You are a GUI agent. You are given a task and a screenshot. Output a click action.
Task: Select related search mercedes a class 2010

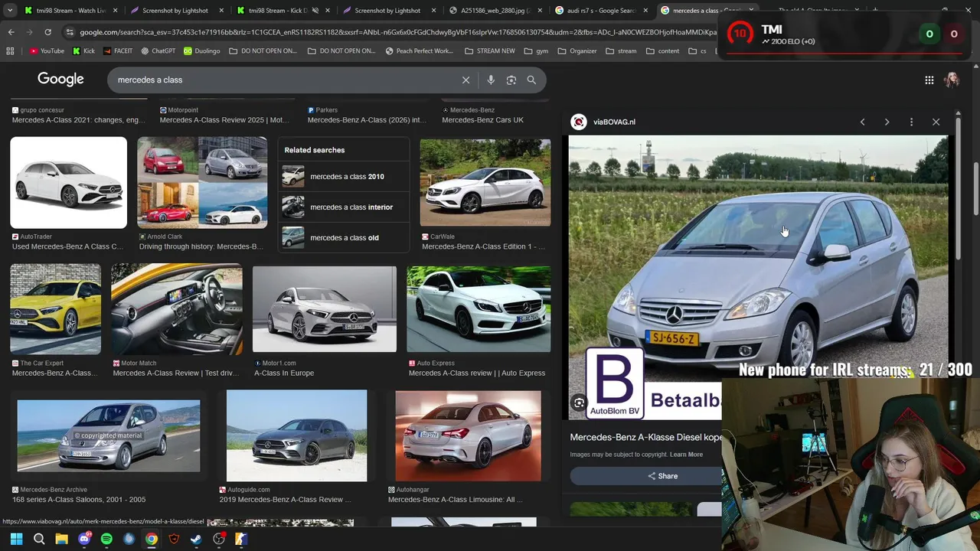point(344,176)
